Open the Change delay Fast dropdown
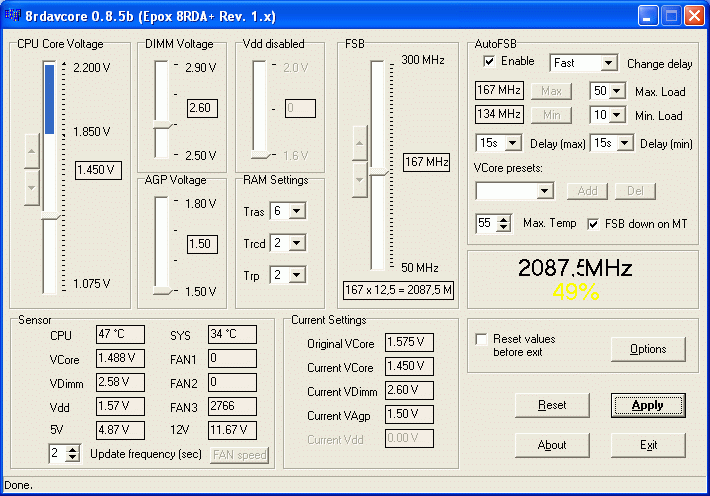 (609, 63)
